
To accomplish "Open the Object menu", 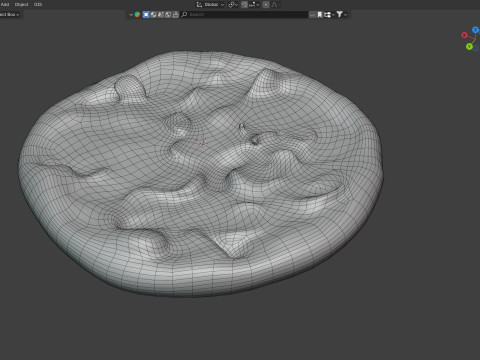I will click(x=21, y=4).
